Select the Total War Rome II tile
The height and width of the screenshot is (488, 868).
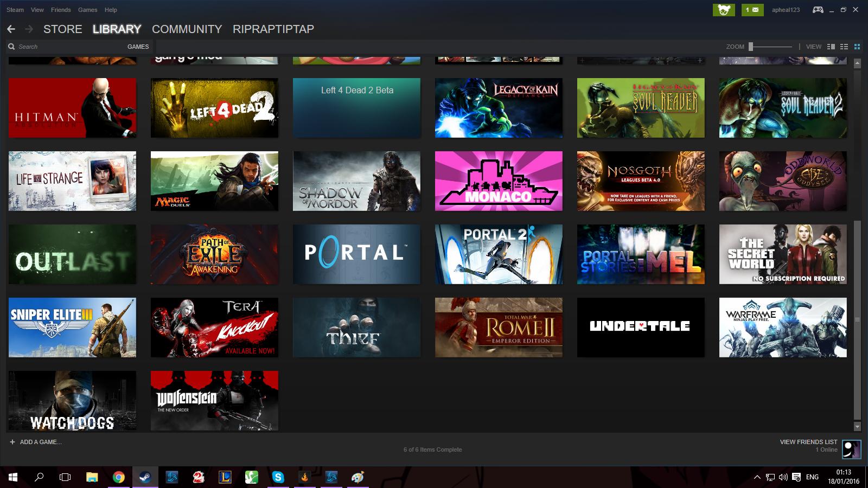pyautogui.click(x=499, y=328)
